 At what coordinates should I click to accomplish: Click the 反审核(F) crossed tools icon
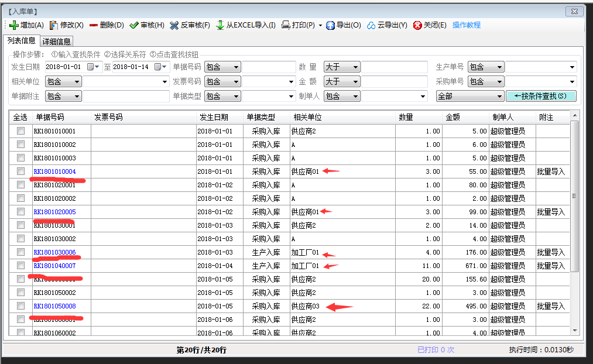coord(174,25)
